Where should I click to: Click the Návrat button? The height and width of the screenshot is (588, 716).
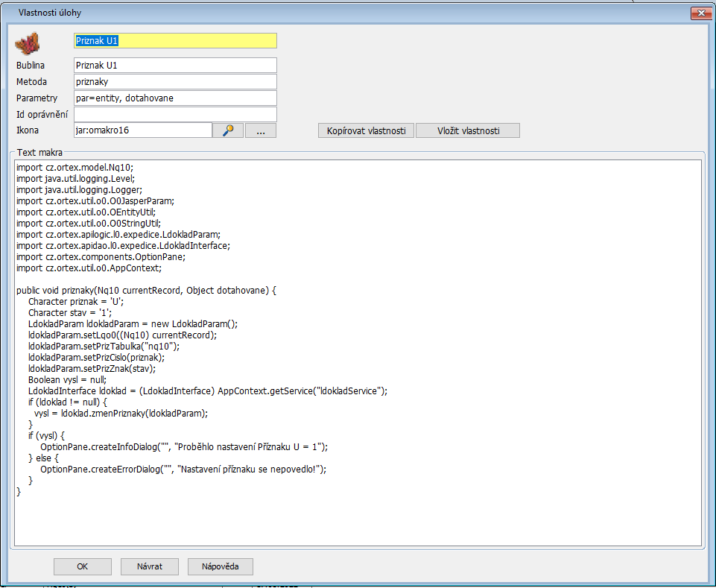[150, 566]
